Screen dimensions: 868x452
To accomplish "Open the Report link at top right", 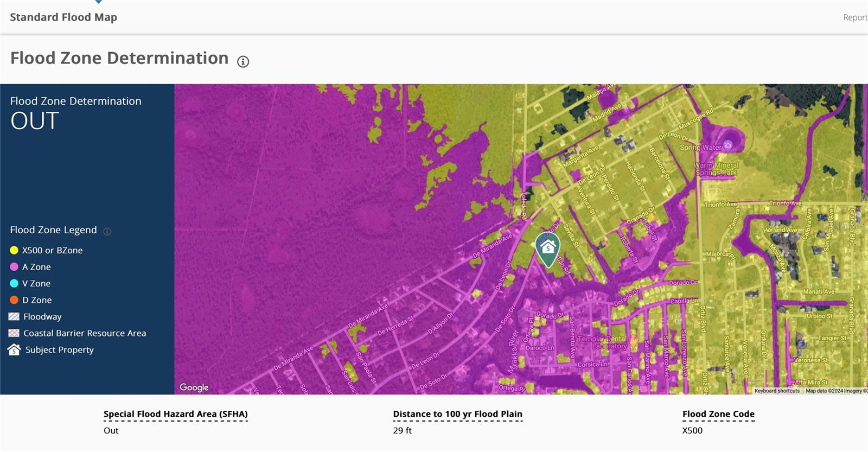I will [855, 18].
